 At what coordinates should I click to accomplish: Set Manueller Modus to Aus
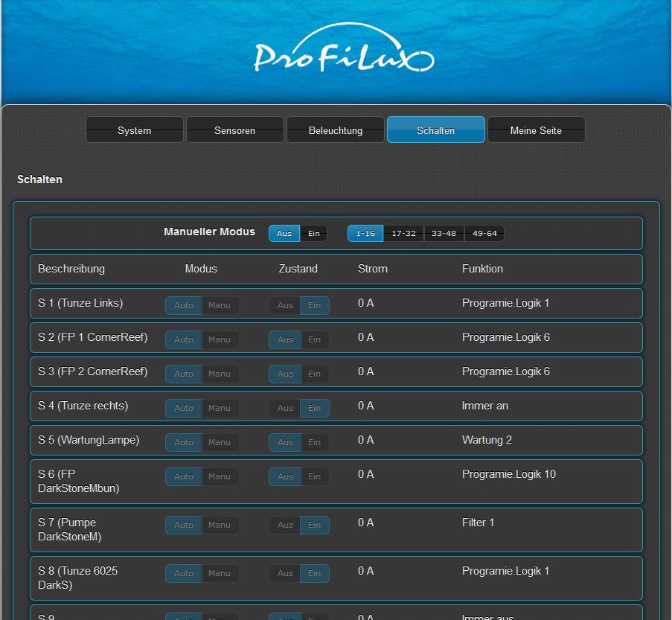click(x=284, y=234)
